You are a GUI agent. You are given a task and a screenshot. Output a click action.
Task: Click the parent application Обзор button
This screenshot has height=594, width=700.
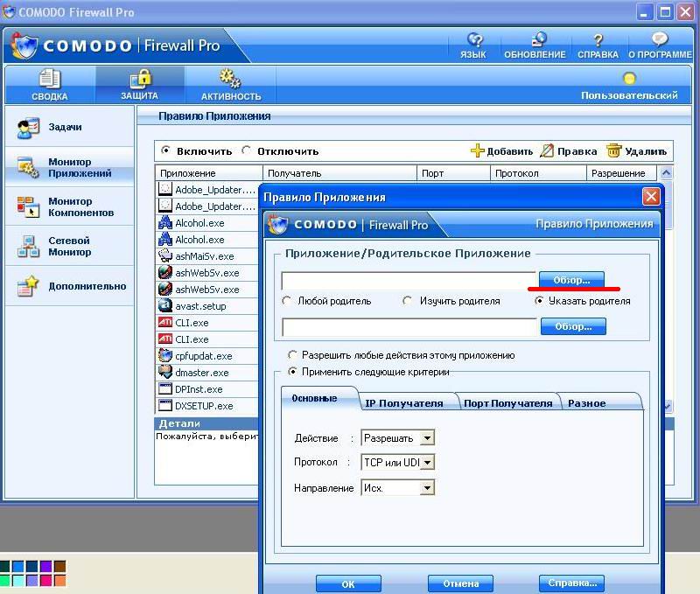pos(574,326)
